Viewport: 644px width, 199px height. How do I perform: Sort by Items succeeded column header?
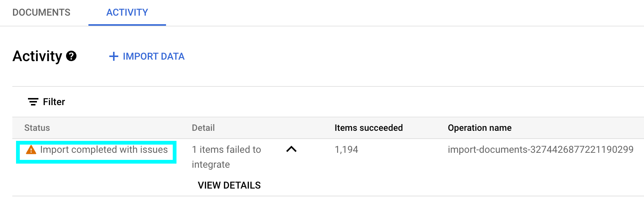coord(368,128)
